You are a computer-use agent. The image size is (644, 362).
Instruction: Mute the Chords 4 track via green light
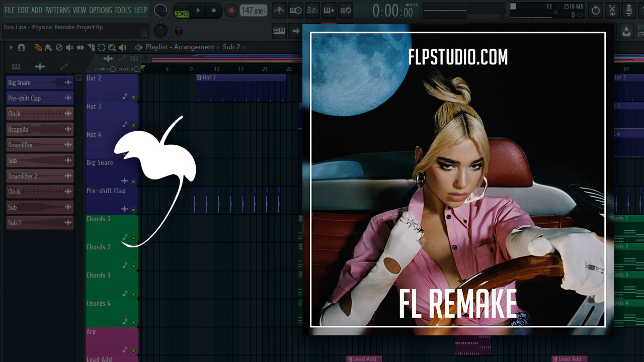point(133,322)
